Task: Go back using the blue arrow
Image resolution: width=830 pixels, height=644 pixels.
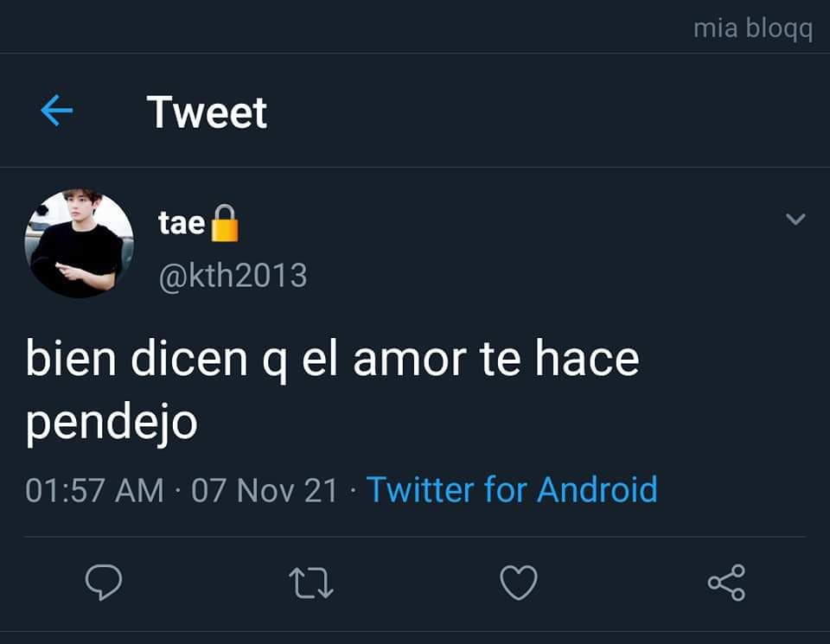Action: coord(57,111)
